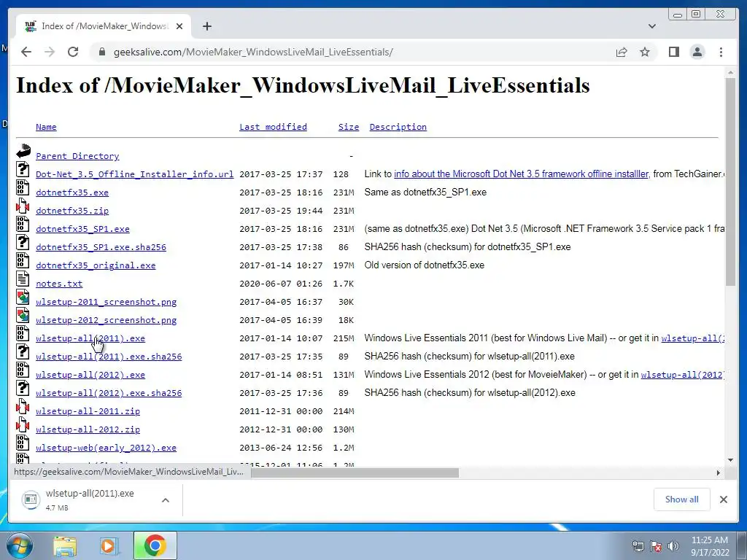Open wlsetup-2012_screenshot.png

pyautogui.click(x=107, y=320)
